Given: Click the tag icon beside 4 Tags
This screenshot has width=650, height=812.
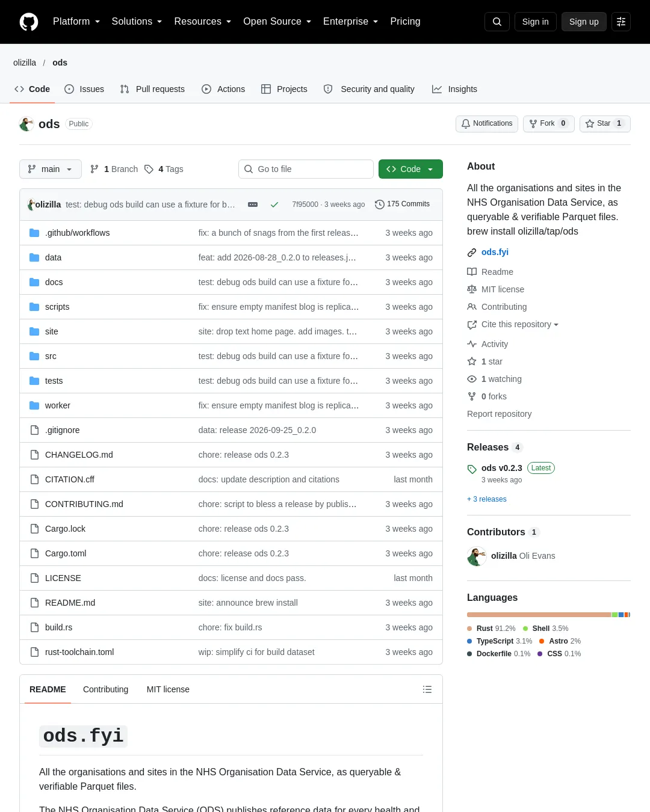Looking at the screenshot, I should [149, 169].
